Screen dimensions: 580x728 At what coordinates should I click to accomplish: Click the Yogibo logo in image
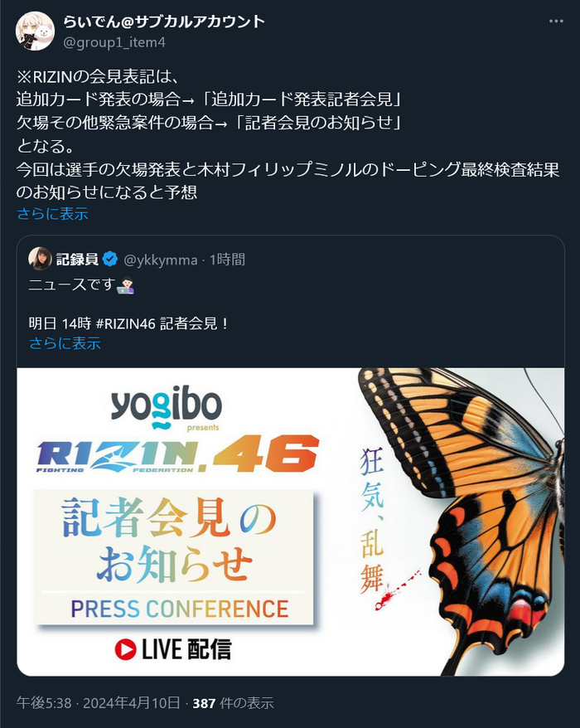click(x=166, y=408)
